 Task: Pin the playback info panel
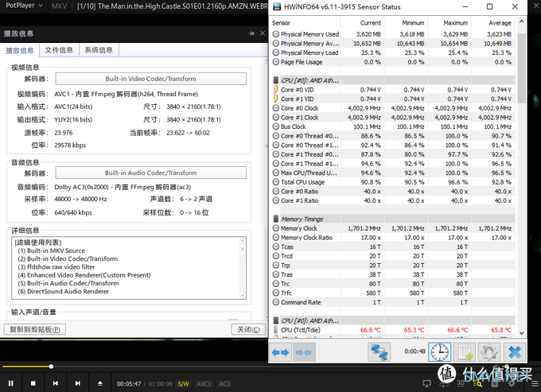[x=251, y=33]
